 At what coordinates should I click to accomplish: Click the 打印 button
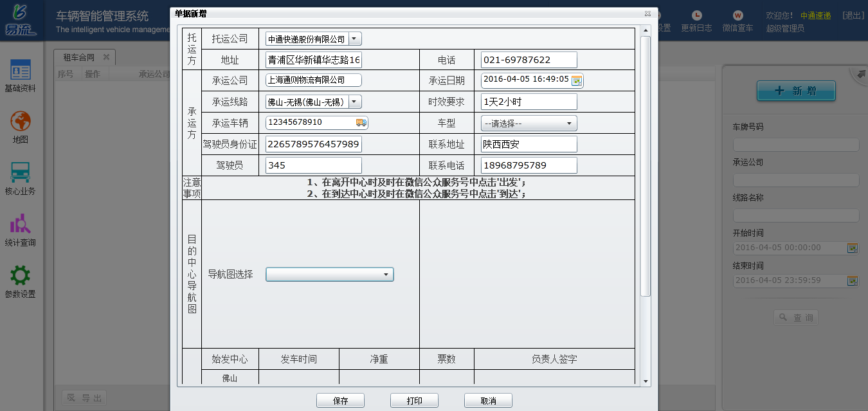click(414, 401)
